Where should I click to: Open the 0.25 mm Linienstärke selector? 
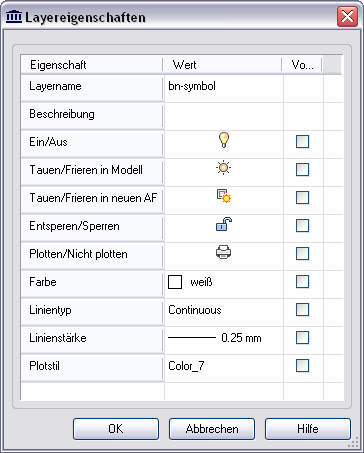224,338
